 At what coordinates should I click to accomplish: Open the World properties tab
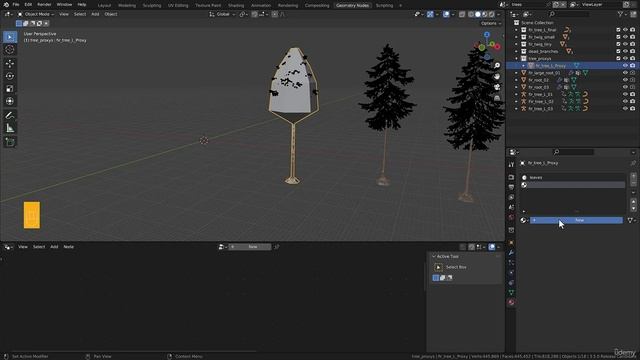click(x=511, y=218)
